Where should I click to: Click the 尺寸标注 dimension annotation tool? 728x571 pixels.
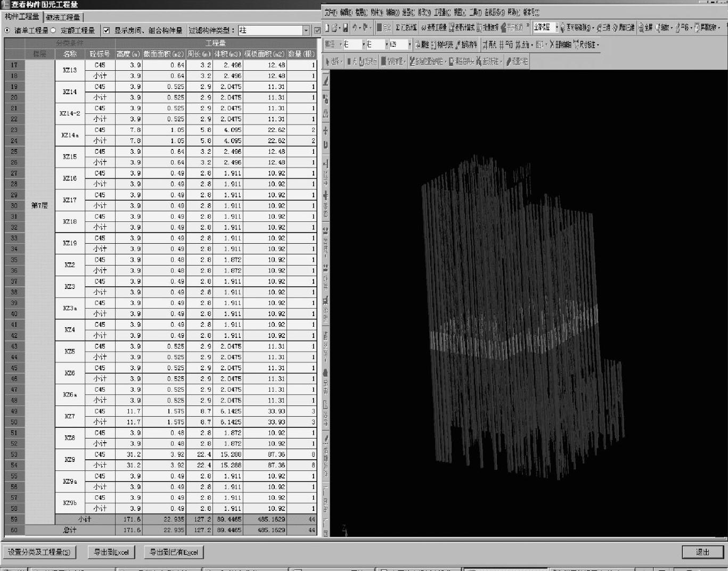(586, 45)
